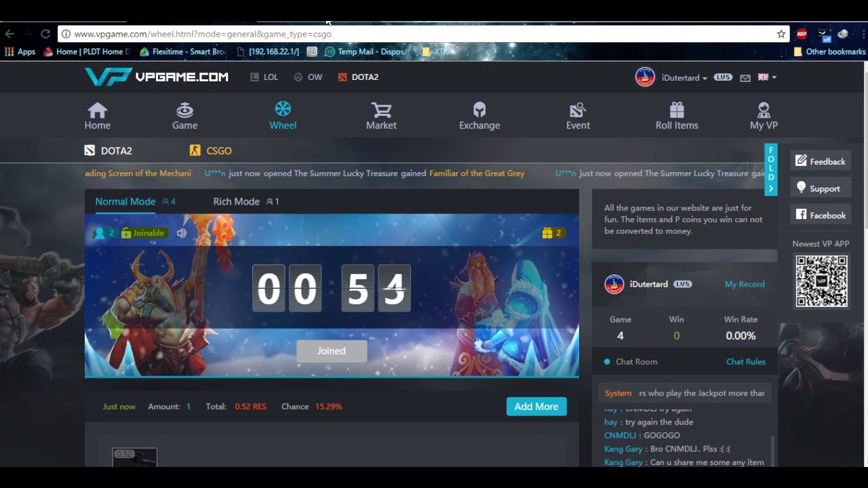Open the My Record link
This screenshot has height=488, width=868.
[x=745, y=284]
